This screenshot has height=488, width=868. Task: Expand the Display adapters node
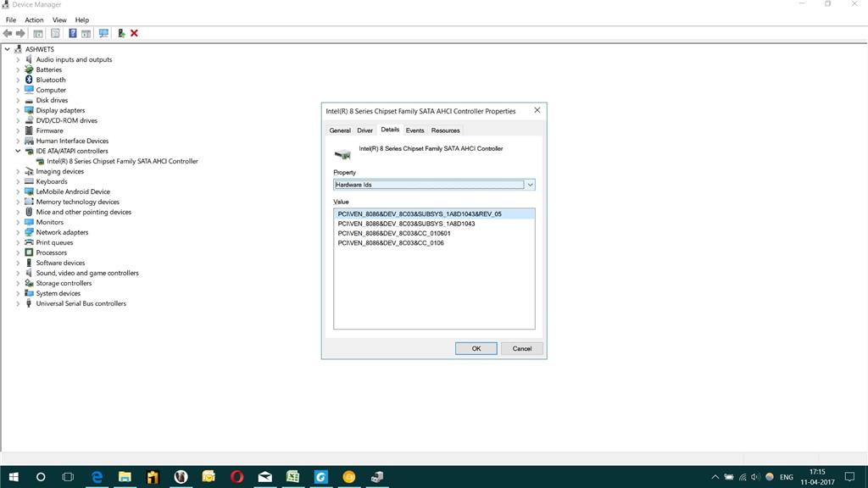point(18,110)
